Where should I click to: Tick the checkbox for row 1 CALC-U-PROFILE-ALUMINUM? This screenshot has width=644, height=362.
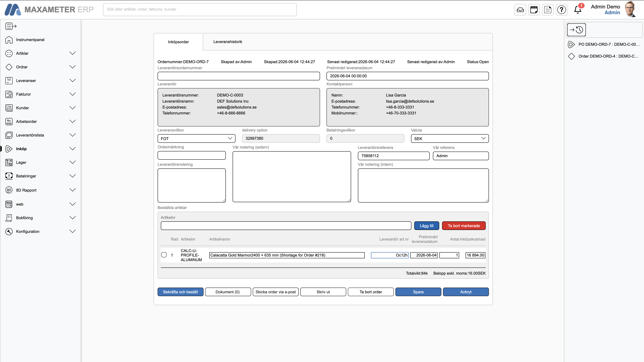[164, 255]
